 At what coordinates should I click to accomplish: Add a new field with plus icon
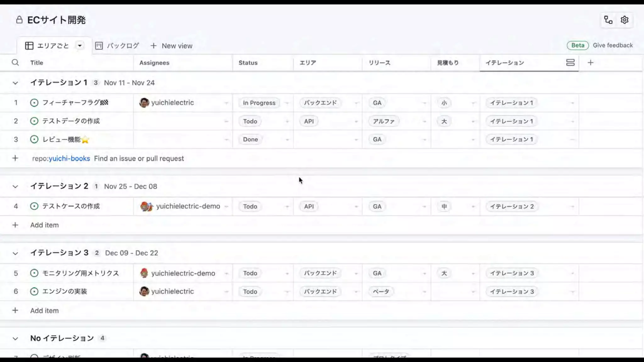click(x=590, y=63)
